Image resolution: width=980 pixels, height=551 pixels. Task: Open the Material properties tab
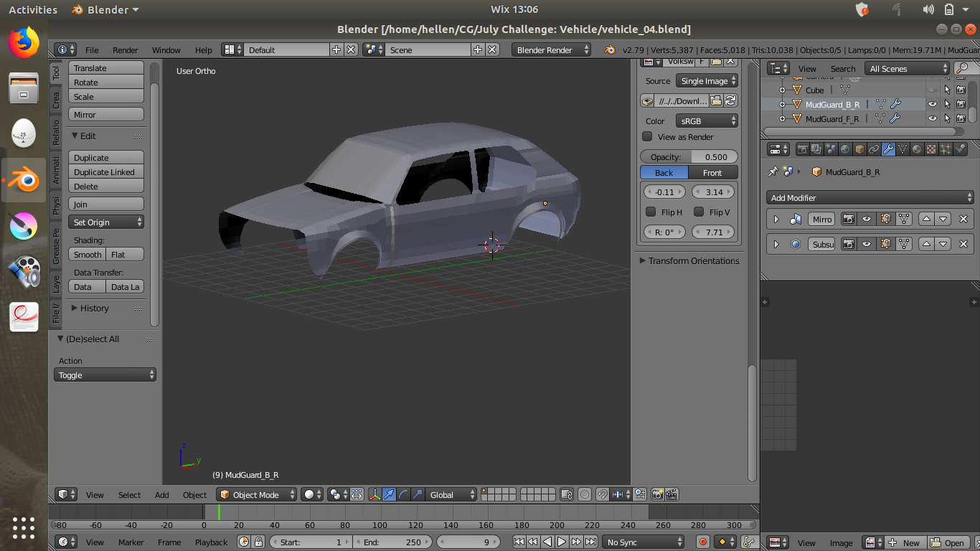(917, 149)
